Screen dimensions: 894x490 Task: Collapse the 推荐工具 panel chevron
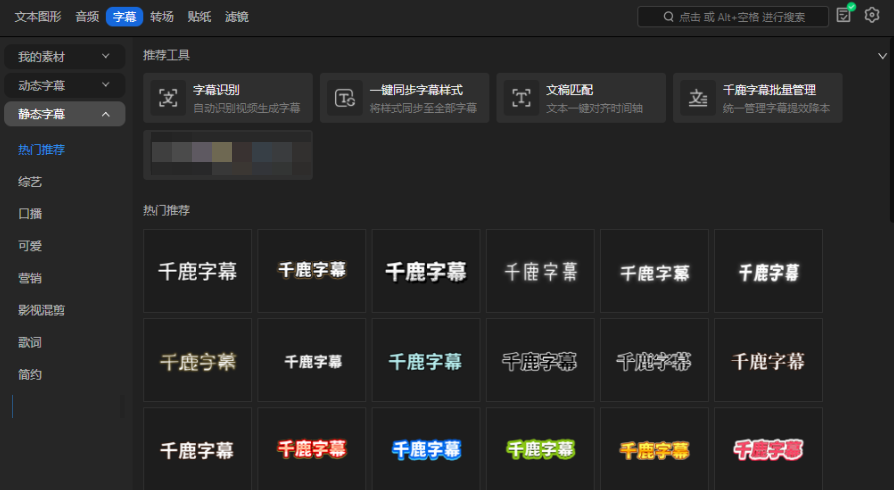click(x=882, y=56)
